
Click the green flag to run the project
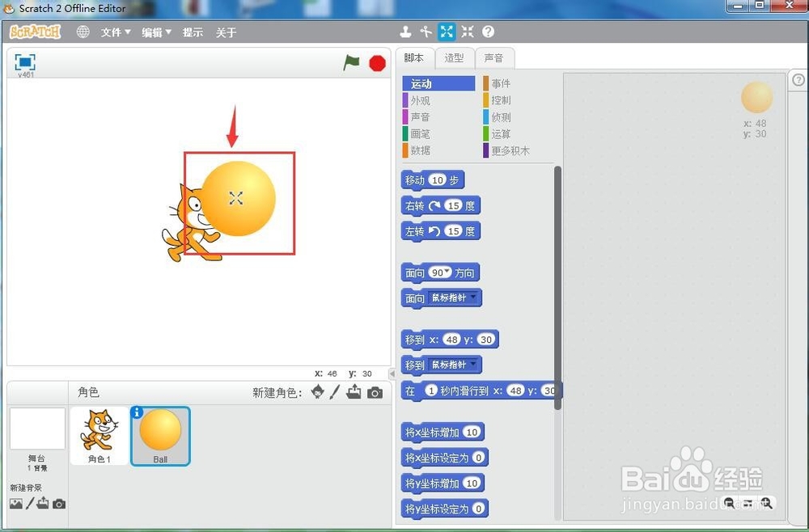[x=351, y=62]
